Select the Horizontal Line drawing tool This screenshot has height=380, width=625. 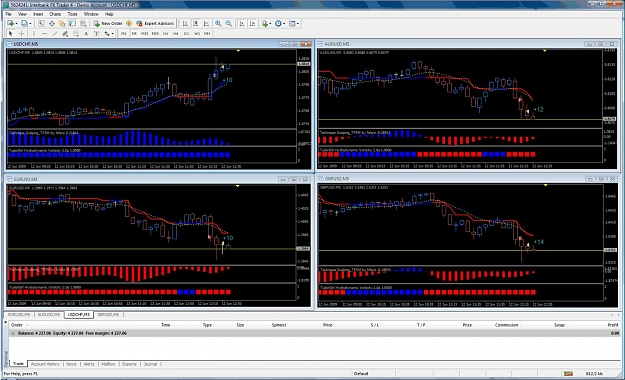coord(45,33)
